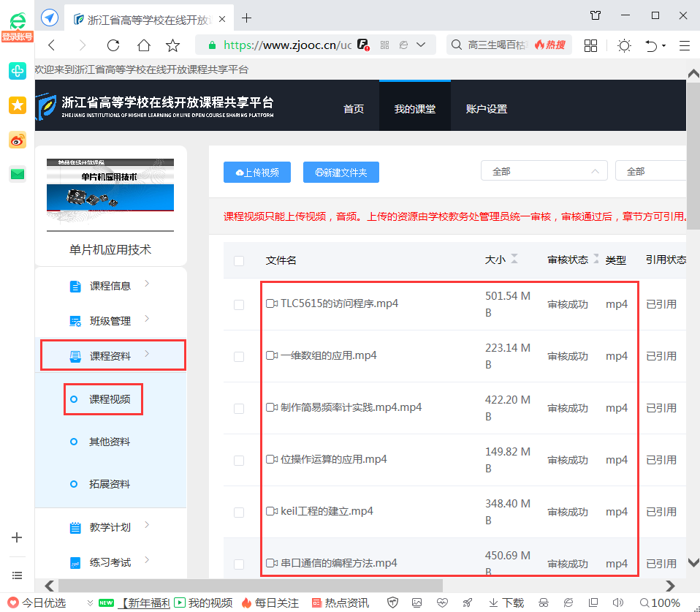
Task: Click the apps grid icon in toolbar
Action: (590, 45)
